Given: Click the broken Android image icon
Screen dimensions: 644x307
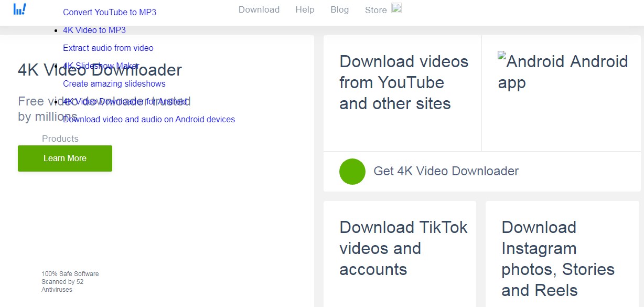Looking at the screenshot, I should 502,56.
